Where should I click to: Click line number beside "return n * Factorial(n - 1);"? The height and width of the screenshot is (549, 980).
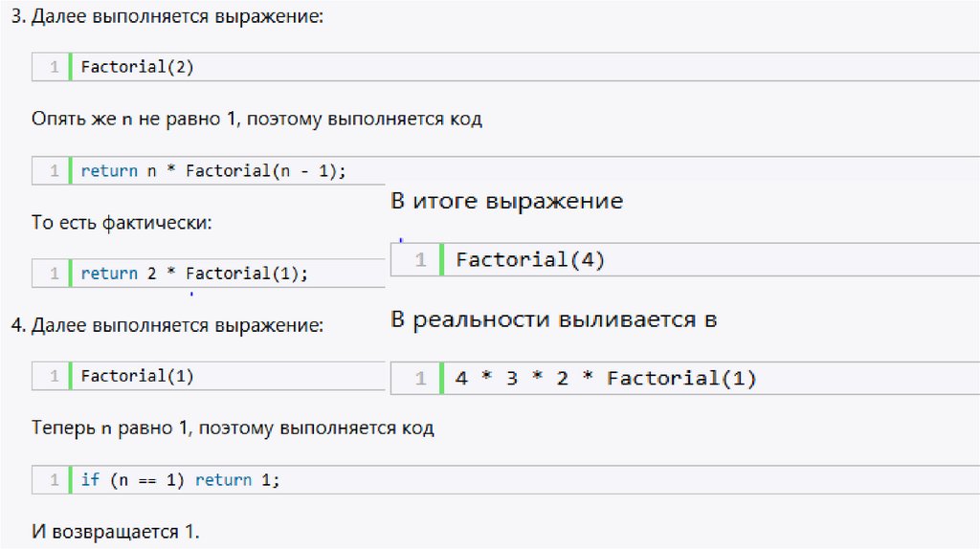pyautogui.click(x=54, y=171)
